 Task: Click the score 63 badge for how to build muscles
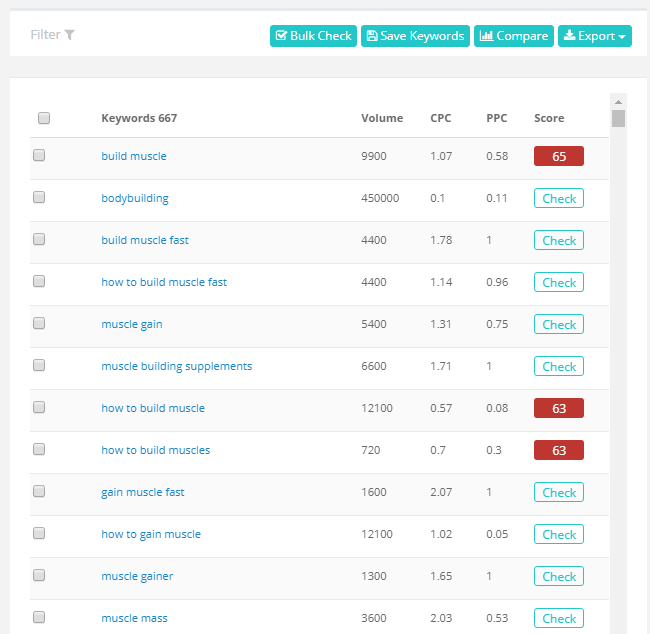point(558,450)
